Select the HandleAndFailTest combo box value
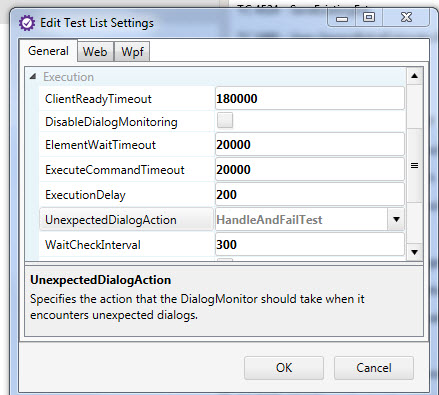 (301, 220)
